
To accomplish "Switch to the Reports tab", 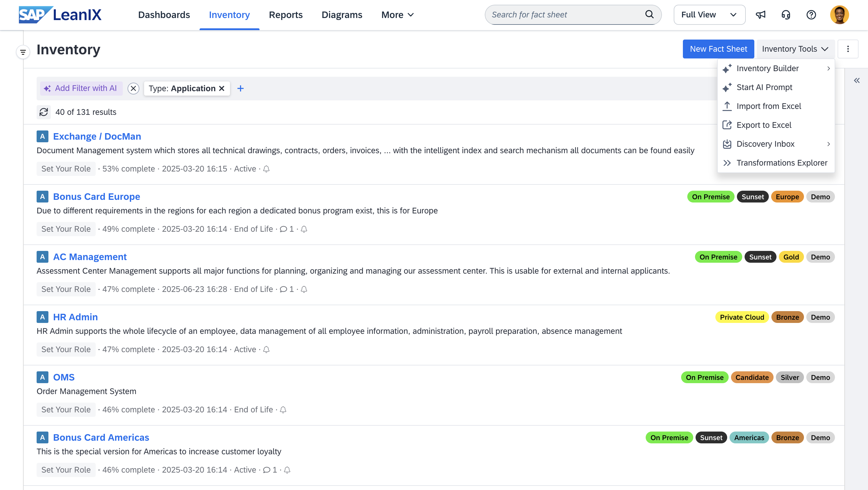I will (285, 15).
